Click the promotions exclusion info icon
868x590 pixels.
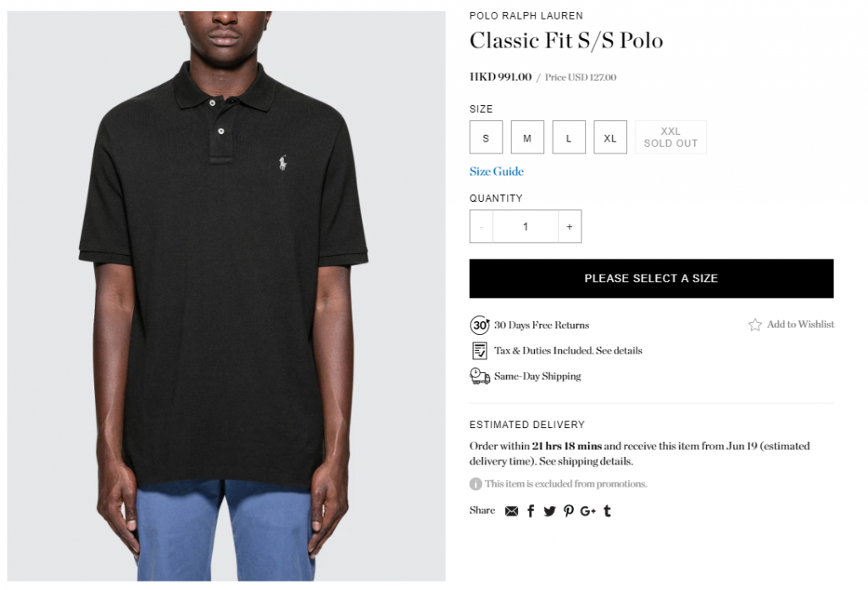[x=476, y=484]
